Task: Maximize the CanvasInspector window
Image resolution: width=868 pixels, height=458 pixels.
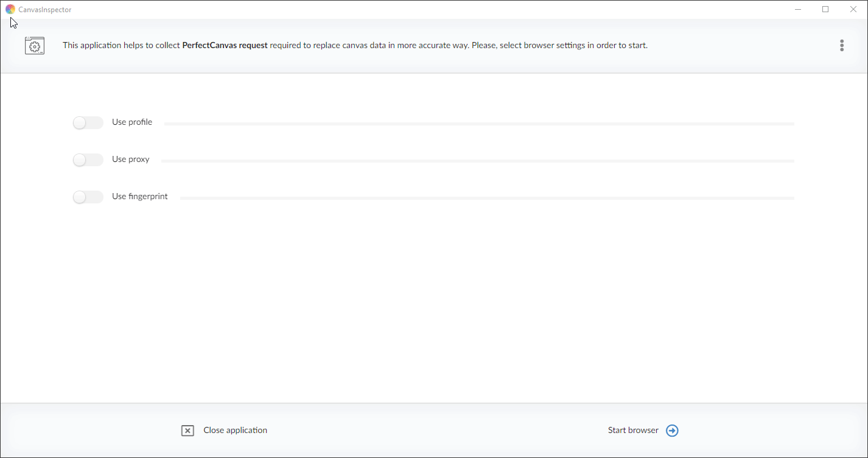Action: click(x=825, y=9)
